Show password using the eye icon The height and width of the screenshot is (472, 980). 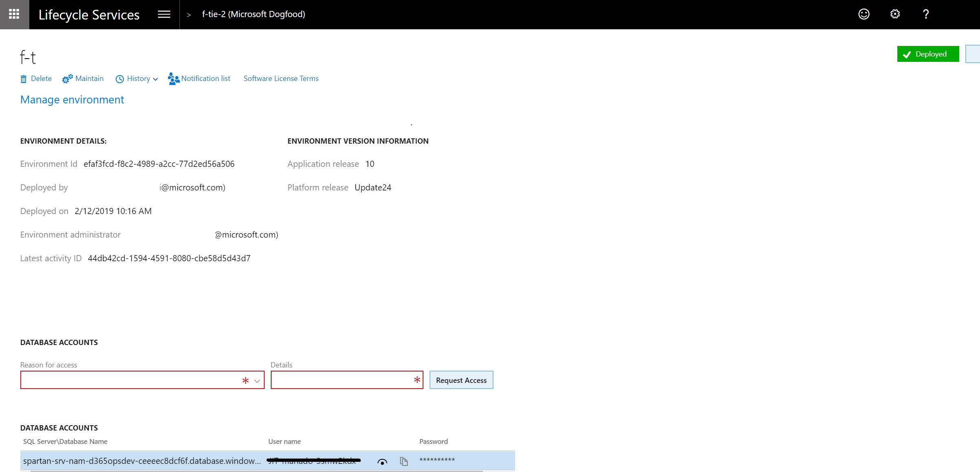[x=382, y=461]
